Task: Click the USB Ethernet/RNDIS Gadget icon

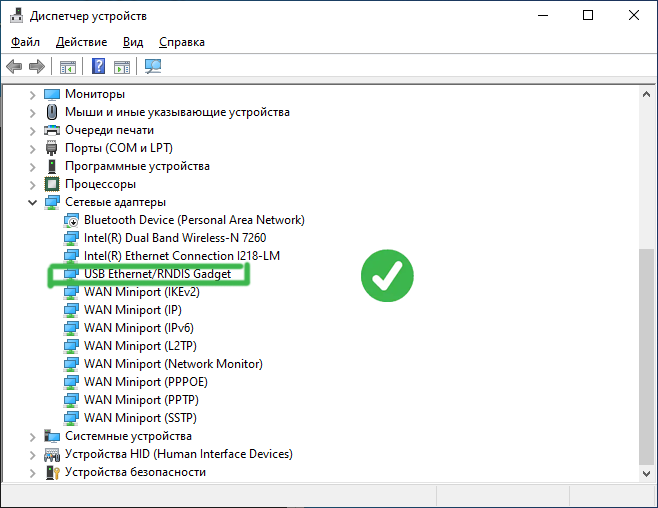Action: [71, 274]
